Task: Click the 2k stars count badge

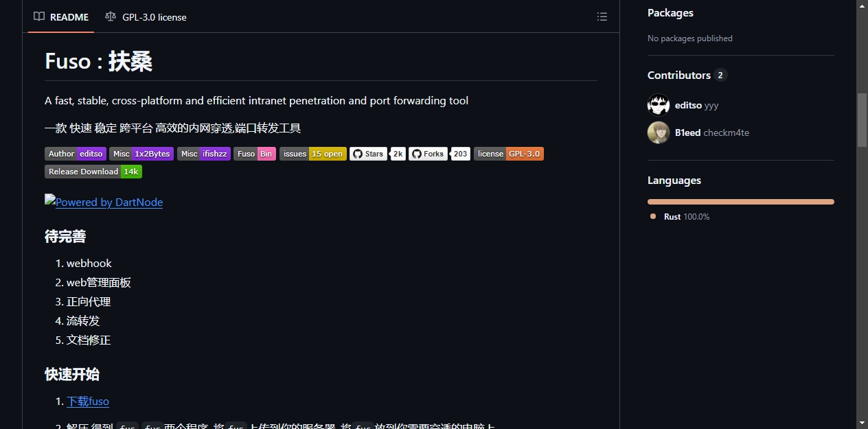Action: tap(398, 154)
